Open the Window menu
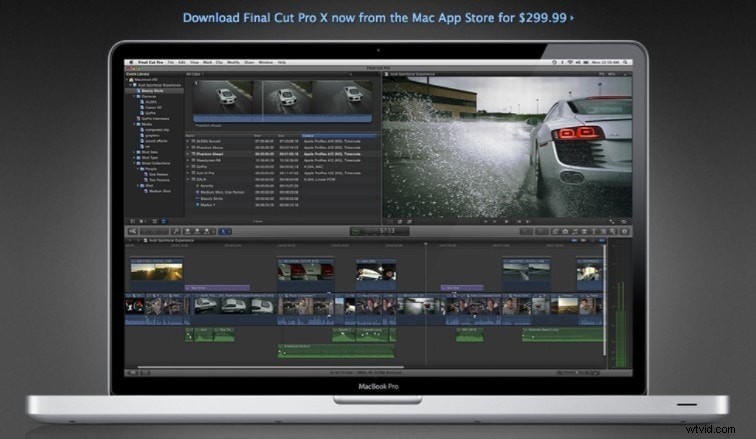The width and height of the screenshot is (756, 439). coord(266,63)
